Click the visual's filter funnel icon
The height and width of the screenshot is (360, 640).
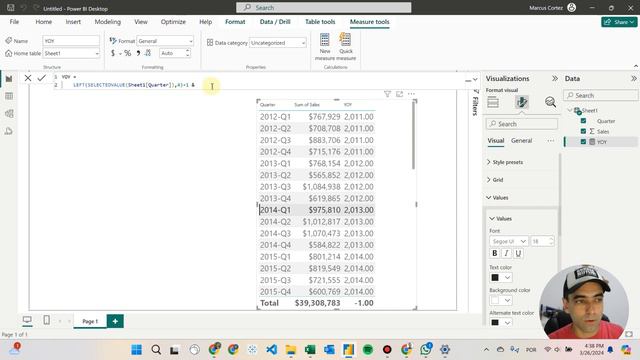[387, 94]
